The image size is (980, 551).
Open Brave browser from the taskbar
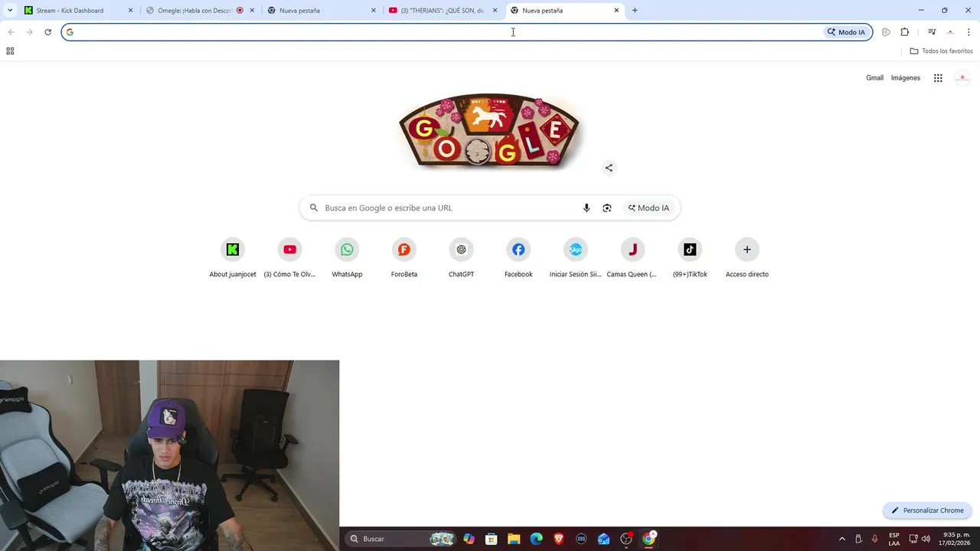click(559, 539)
